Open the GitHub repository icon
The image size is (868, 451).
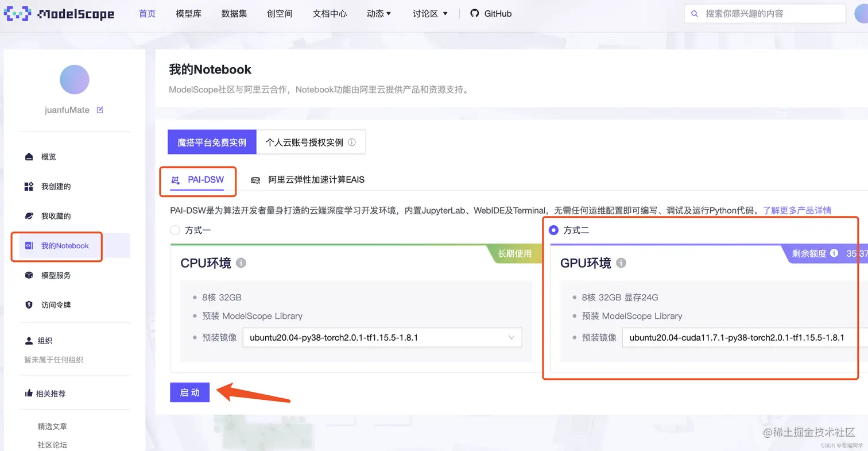coord(474,13)
